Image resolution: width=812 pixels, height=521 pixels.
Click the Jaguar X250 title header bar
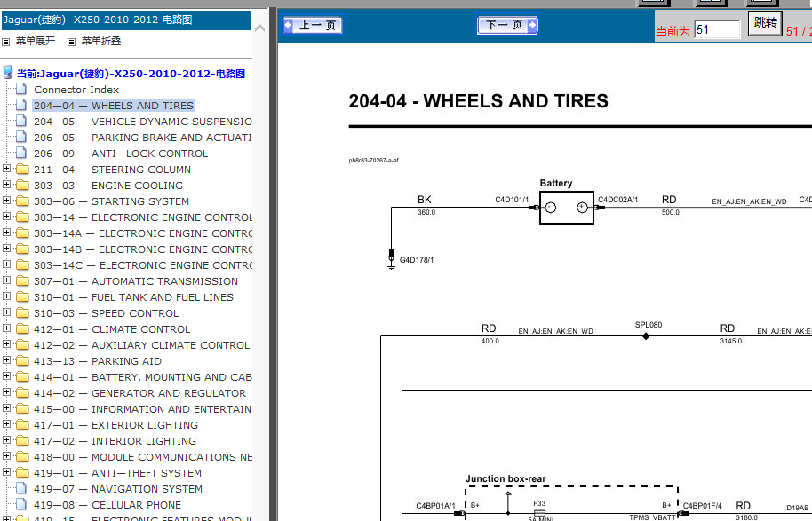point(126,20)
